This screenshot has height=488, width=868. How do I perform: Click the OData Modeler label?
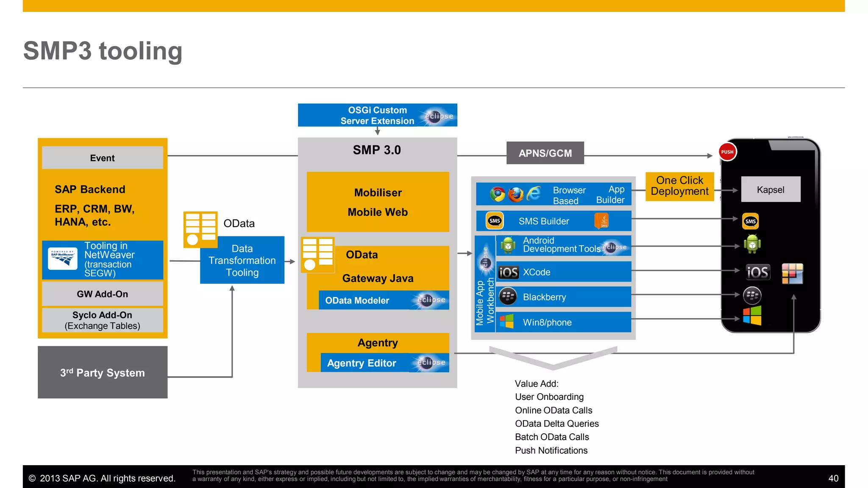click(357, 300)
